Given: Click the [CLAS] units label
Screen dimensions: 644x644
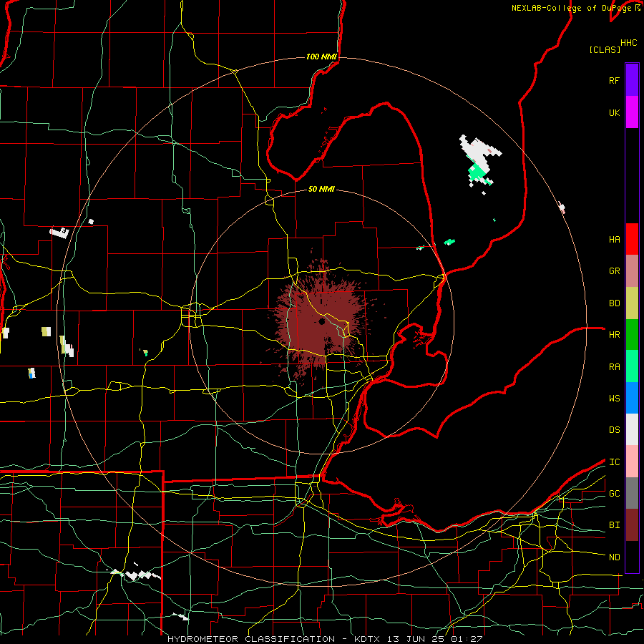Looking at the screenshot, I should coord(605,49).
